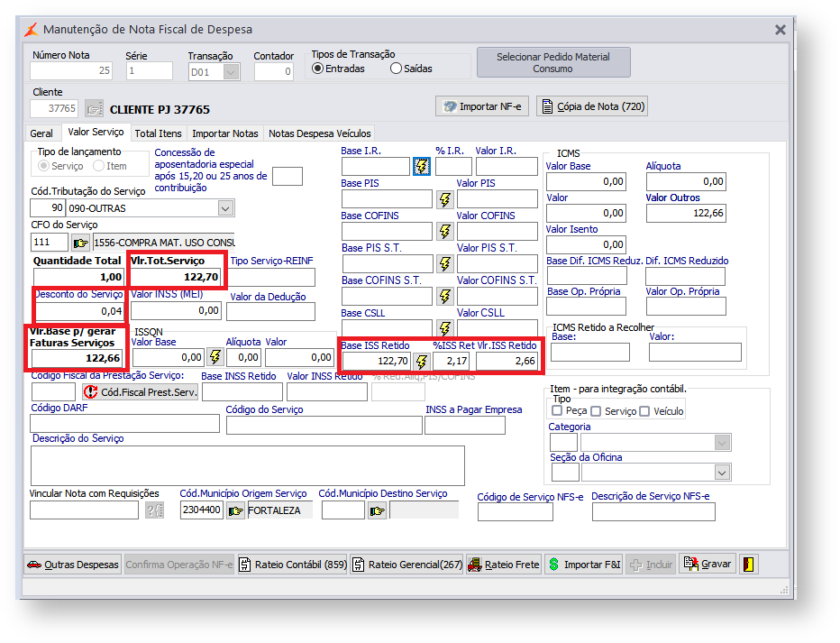Switch to the Geral tab
This screenshot has height=643, width=840.
tap(41, 133)
